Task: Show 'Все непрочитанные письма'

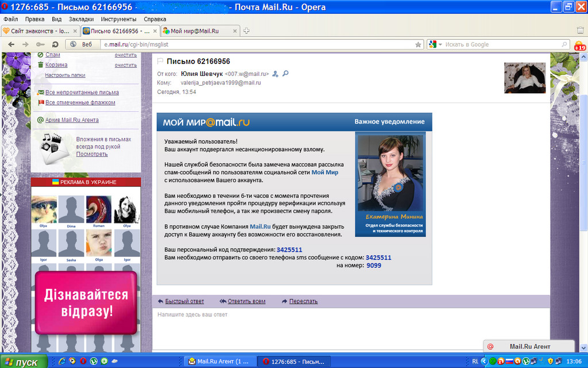Action: click(82, 93)
